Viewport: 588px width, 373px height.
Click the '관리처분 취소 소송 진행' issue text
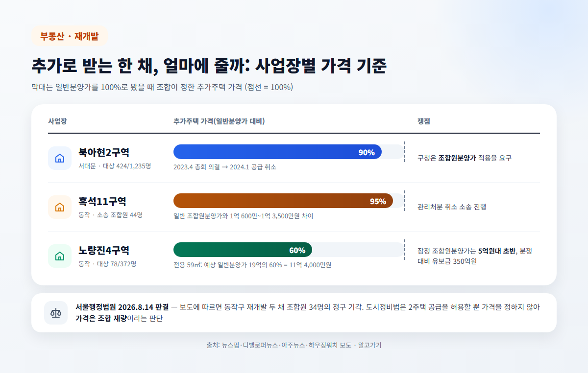coord(452,207)
